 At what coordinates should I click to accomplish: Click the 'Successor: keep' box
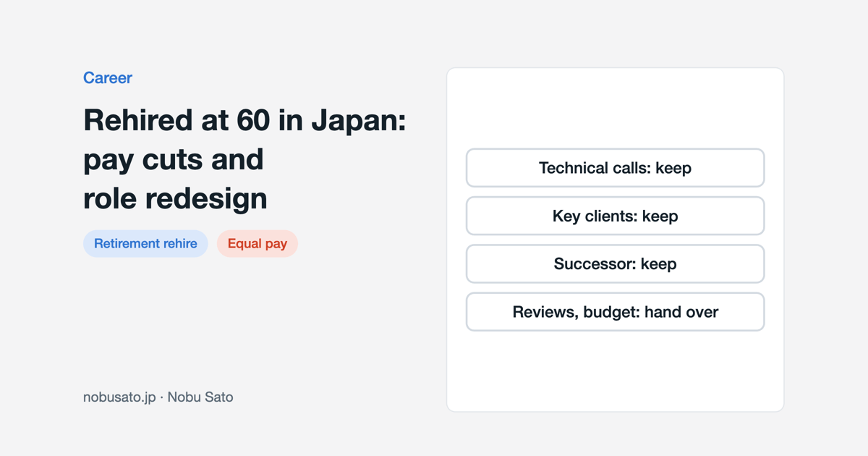pyautogui.click(x=615, y=263)
